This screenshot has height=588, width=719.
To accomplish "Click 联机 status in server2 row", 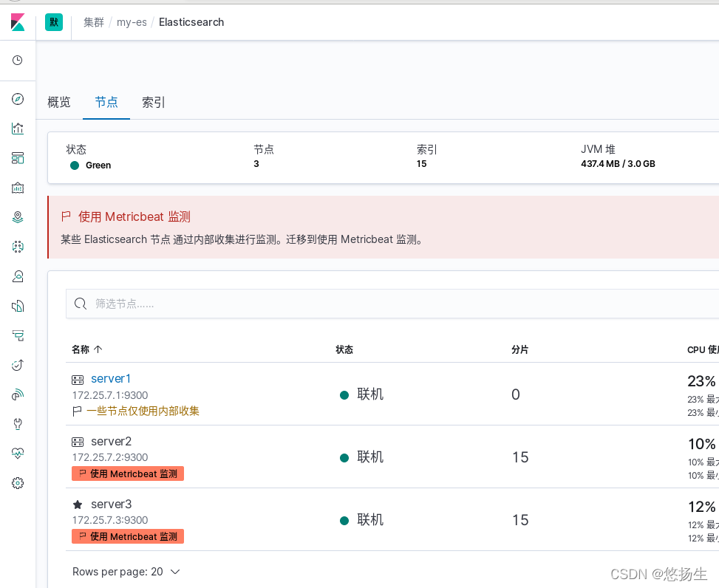I will [370, 457].
